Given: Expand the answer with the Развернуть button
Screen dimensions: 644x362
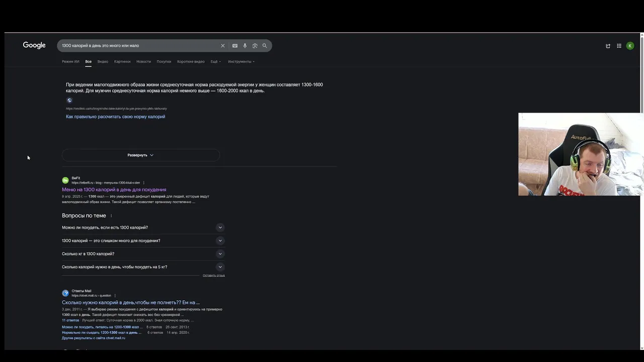Looking at the screenshot, I should 140,155.
